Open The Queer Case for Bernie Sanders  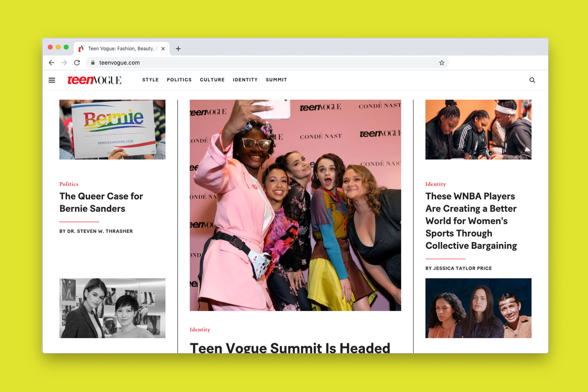click(x=101, y=202)
